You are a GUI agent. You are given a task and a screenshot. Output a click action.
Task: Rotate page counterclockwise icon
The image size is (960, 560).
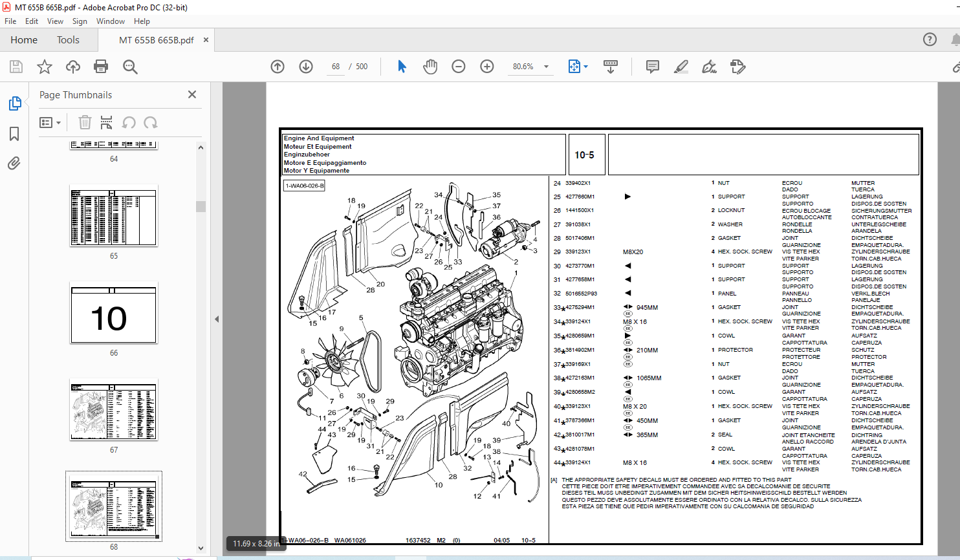click(129, 122)
